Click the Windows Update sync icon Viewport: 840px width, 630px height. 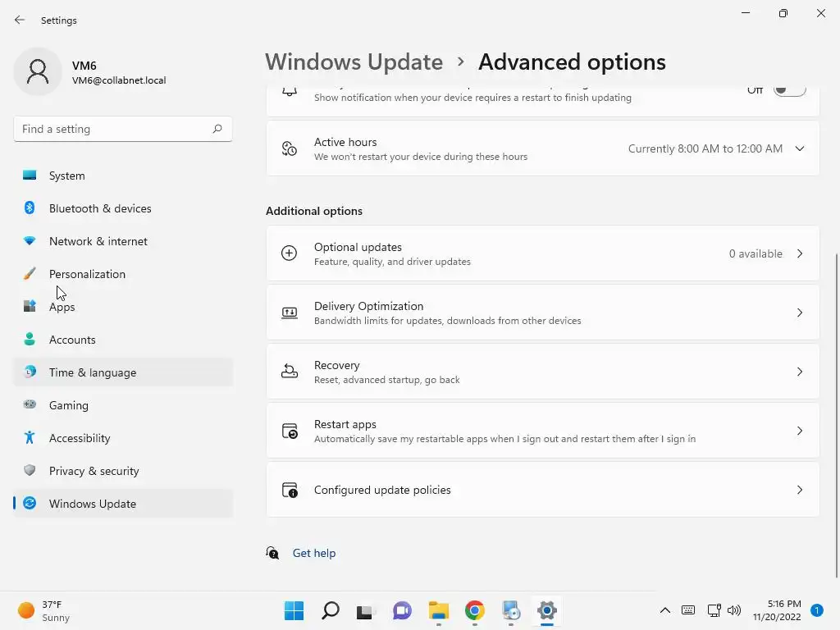(x=30, y=503)
